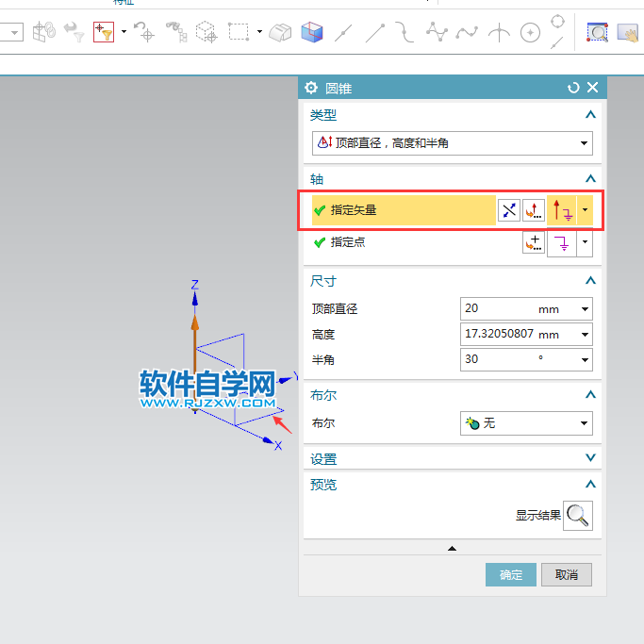
Task: Collapse the 轴 section
Action: coord(590,178)
